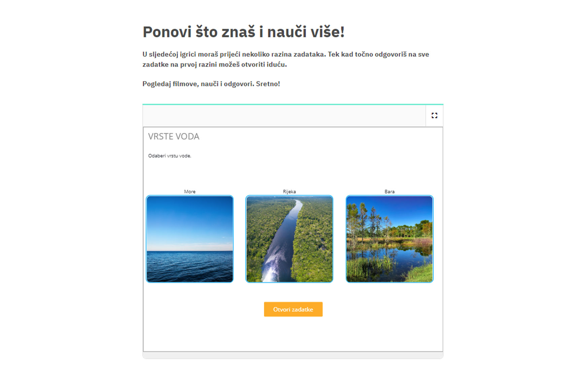Choose the Rijeka river aerial photo
Screen dimensions: 588x386
289,239
